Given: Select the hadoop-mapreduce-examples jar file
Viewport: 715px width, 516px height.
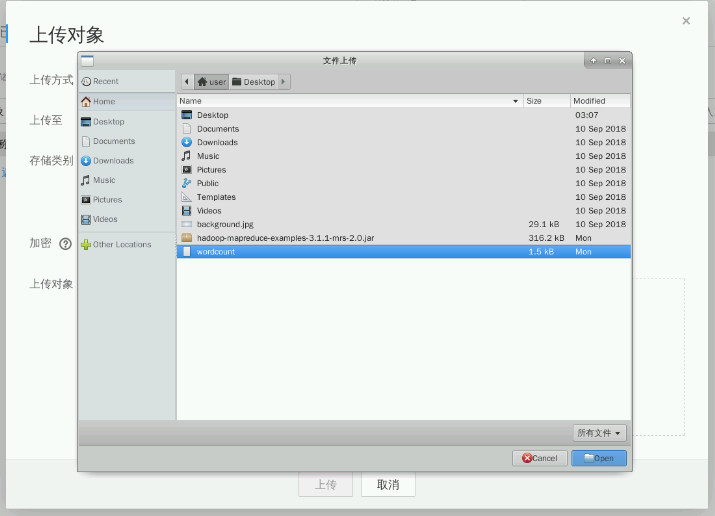Looking at the screenshot, I should 285,238.
